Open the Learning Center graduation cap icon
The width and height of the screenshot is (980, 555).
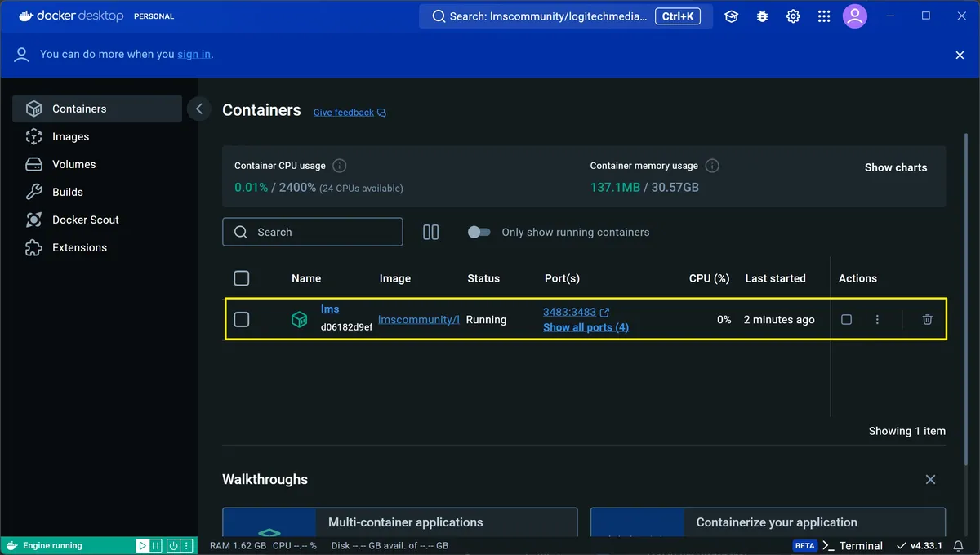(x=731, y=16)
